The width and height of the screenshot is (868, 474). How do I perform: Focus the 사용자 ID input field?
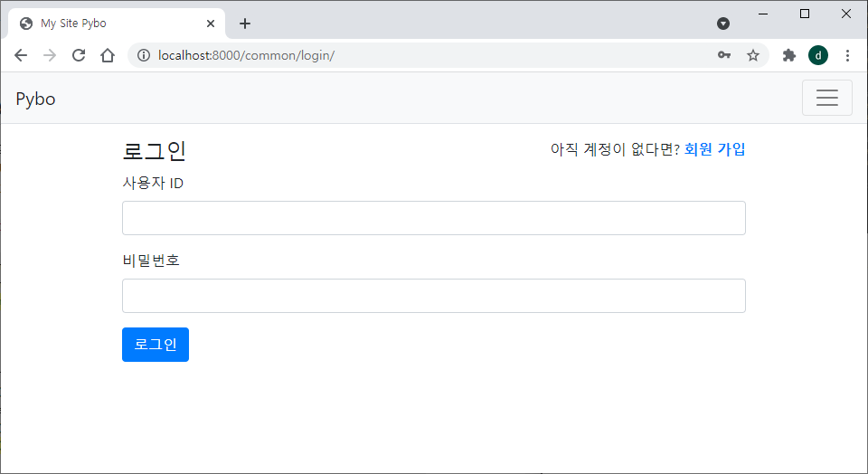434,218
